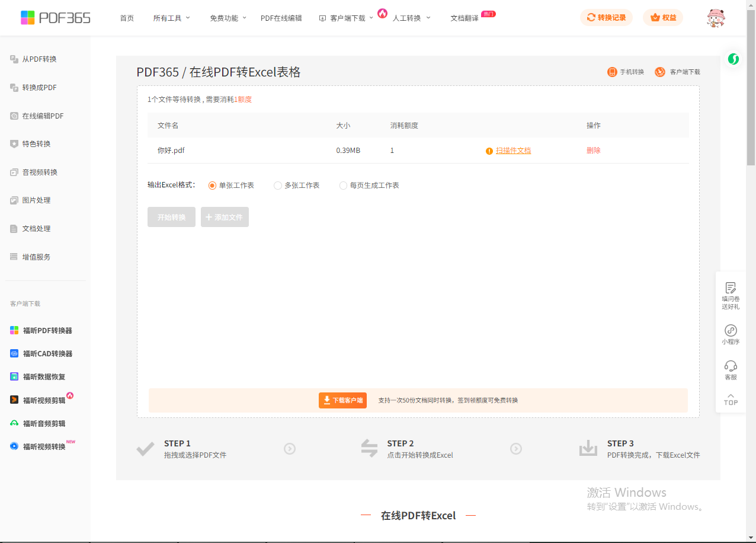Click the 消耗额度 column header

click(404, 126)
